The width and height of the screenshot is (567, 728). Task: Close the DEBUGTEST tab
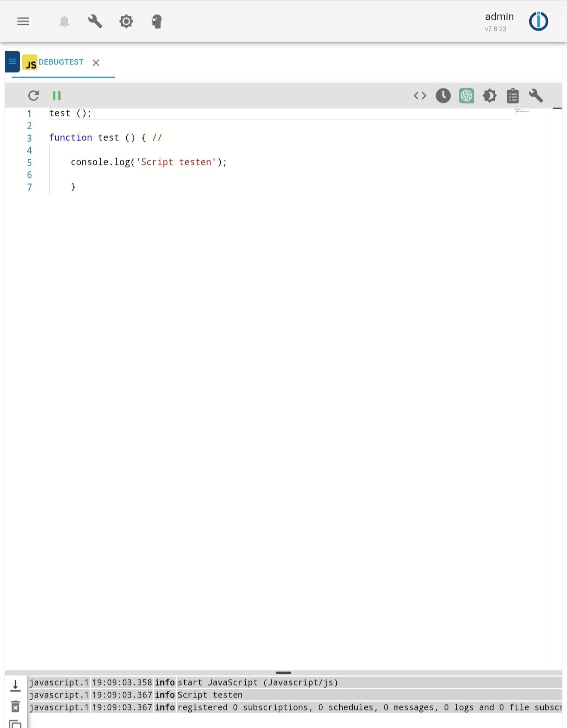click(x=96, y=63)
